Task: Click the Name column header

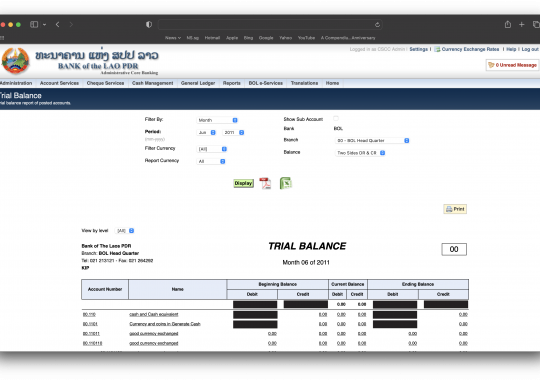Action: pyautogui.click(x=178, y=289)
